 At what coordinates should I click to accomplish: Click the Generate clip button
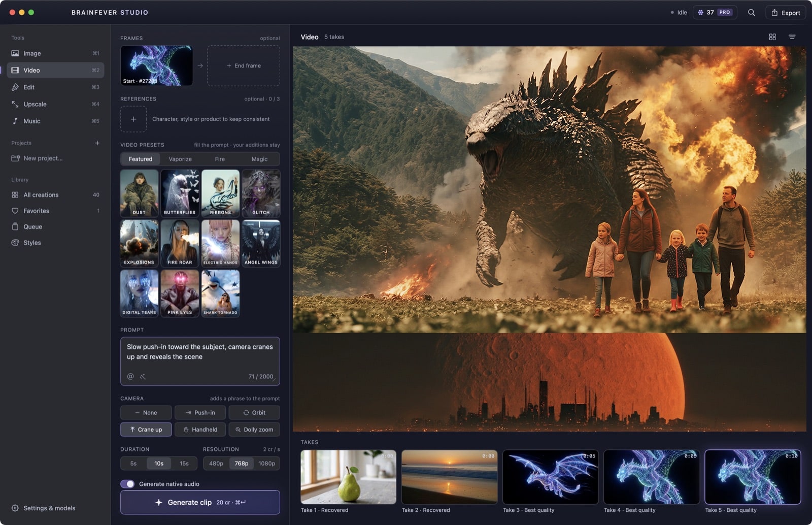[x=200, y=502]
